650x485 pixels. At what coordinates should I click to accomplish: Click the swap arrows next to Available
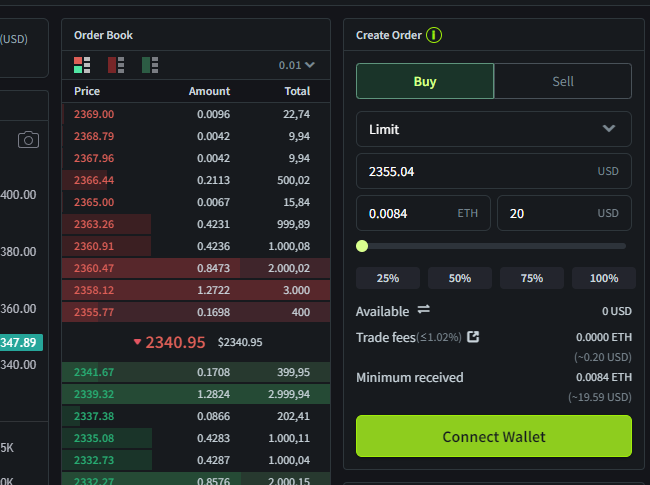tap(424, 310)
